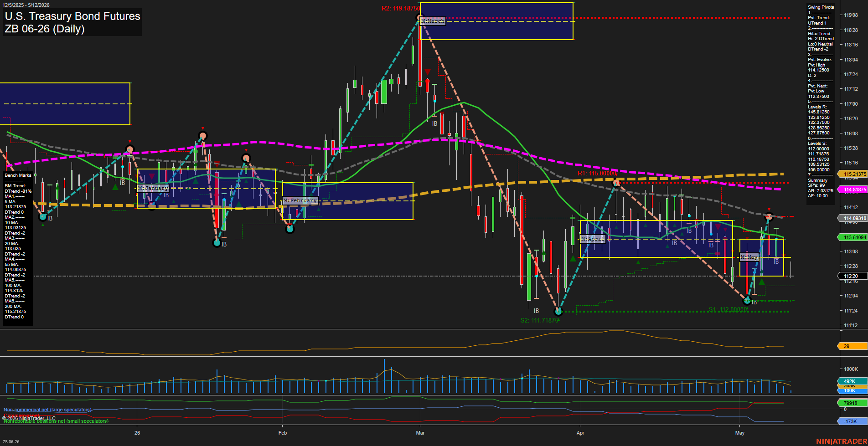Select the M:February monthly box label
868x446 pixels.
(300, 200)
